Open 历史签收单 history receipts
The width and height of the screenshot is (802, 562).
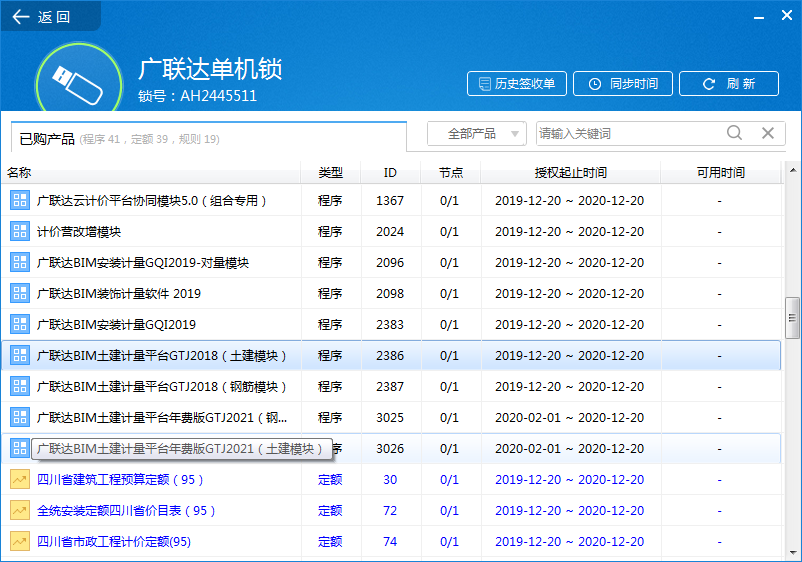click(517, 83)
